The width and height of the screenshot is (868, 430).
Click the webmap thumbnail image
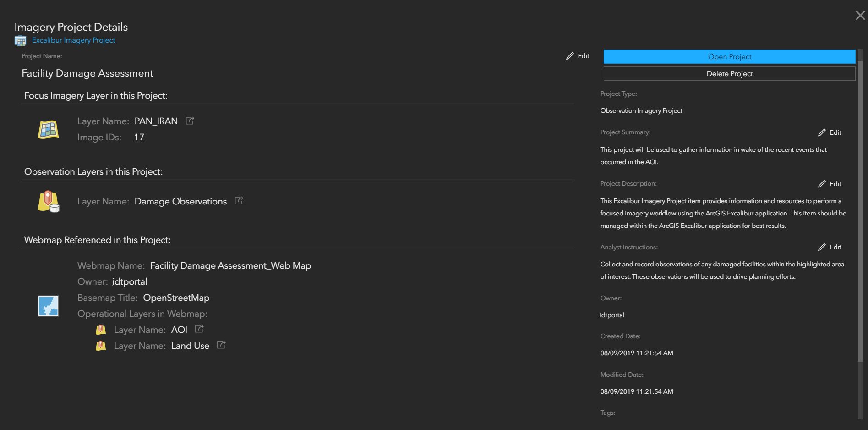point(48,306)
